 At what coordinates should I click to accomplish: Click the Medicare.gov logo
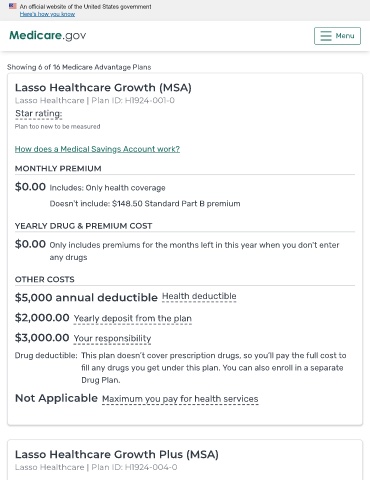coord(48,35)
